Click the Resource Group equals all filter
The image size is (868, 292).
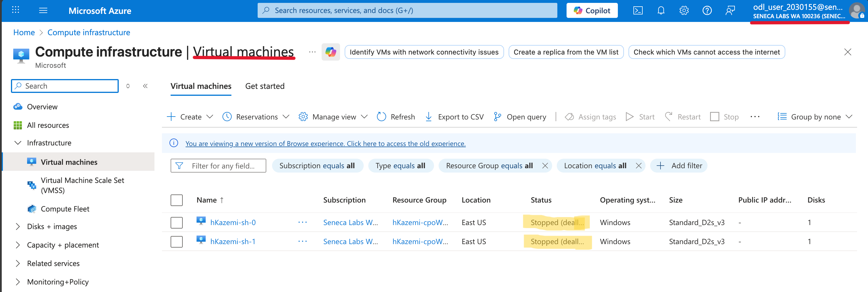pos(489,166)
